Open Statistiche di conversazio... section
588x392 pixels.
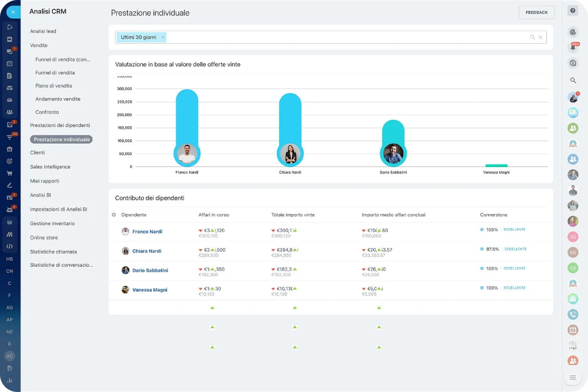tap(61, 265)
